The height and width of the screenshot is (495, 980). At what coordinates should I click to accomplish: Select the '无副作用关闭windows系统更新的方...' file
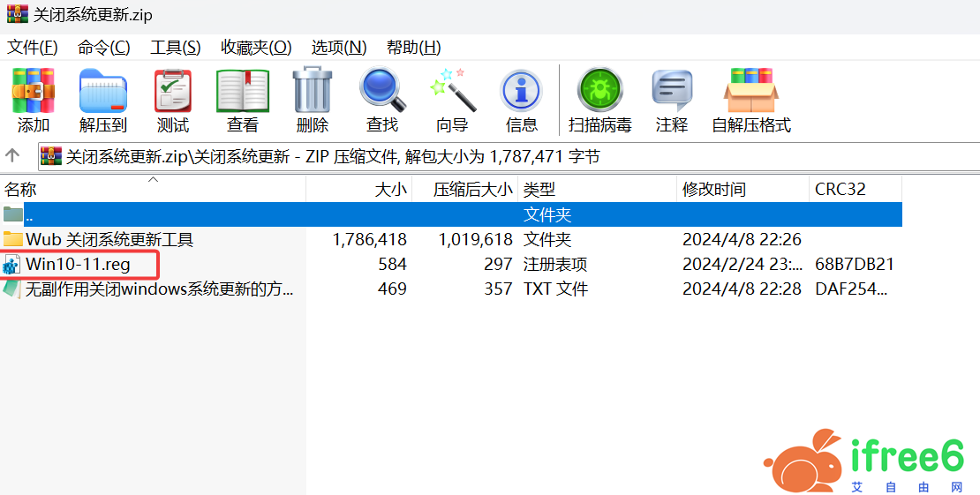[x=159, y=289]
